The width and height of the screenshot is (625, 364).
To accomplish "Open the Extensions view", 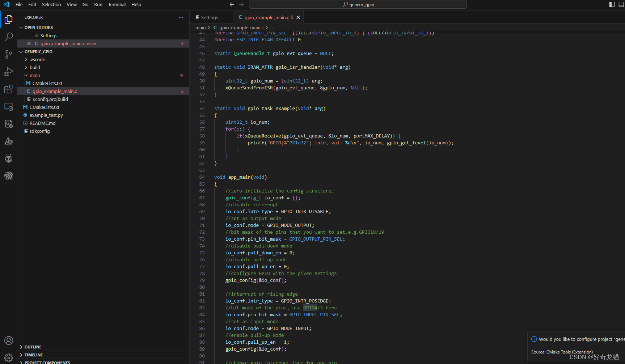I will pyautogui.click(x=9, y=89).
